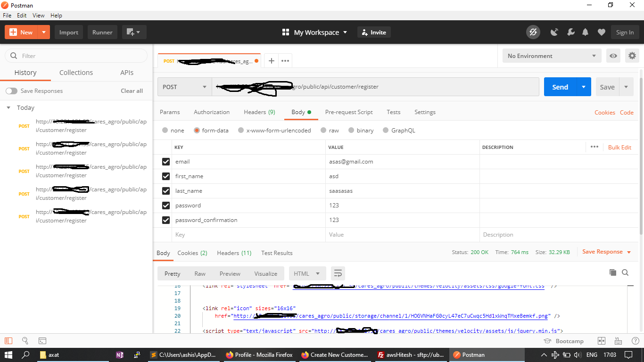
Task: Add a new request tab
Action: click(272, 61)
